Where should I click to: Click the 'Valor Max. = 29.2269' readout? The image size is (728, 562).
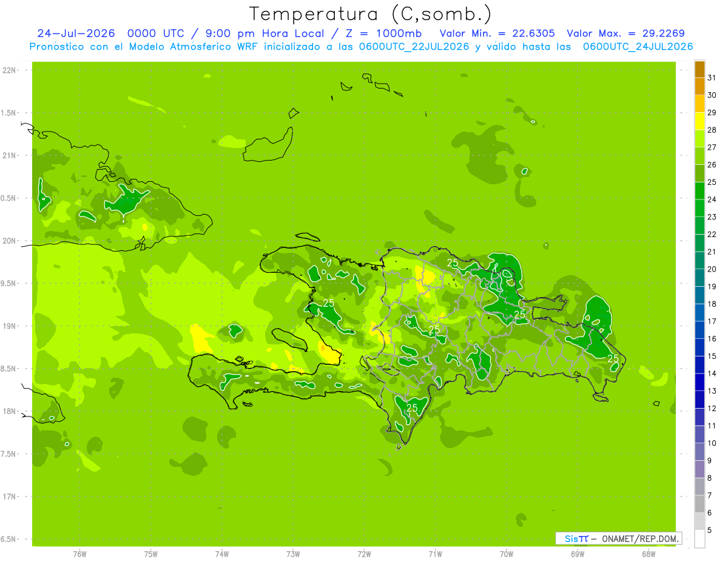[625, 33]
